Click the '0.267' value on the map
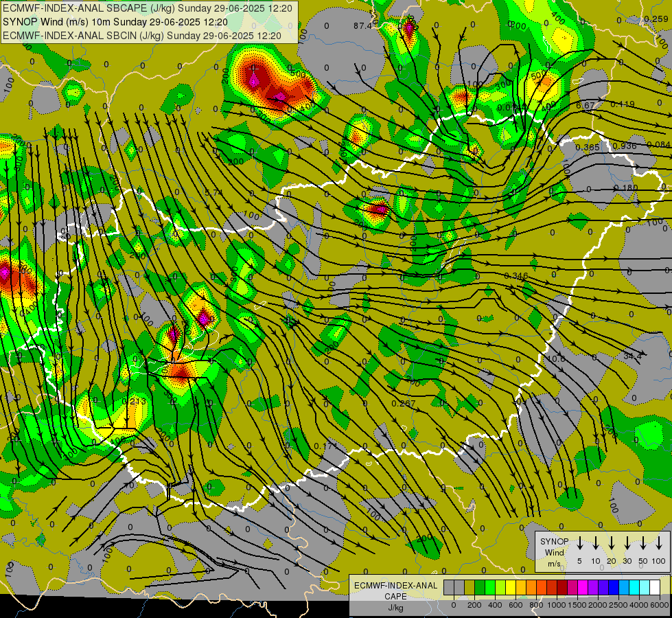The height and width of the screenshot is (618, 672). 404,404
